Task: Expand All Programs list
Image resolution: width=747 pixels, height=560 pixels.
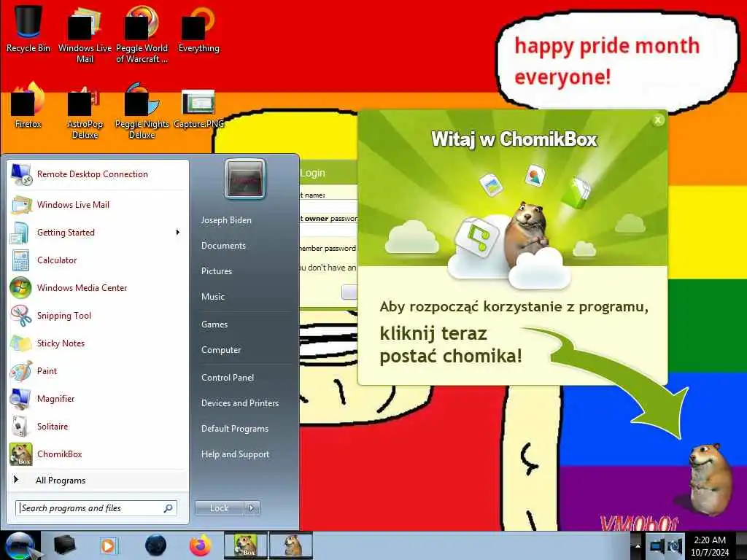Action: tap(97, 481)
